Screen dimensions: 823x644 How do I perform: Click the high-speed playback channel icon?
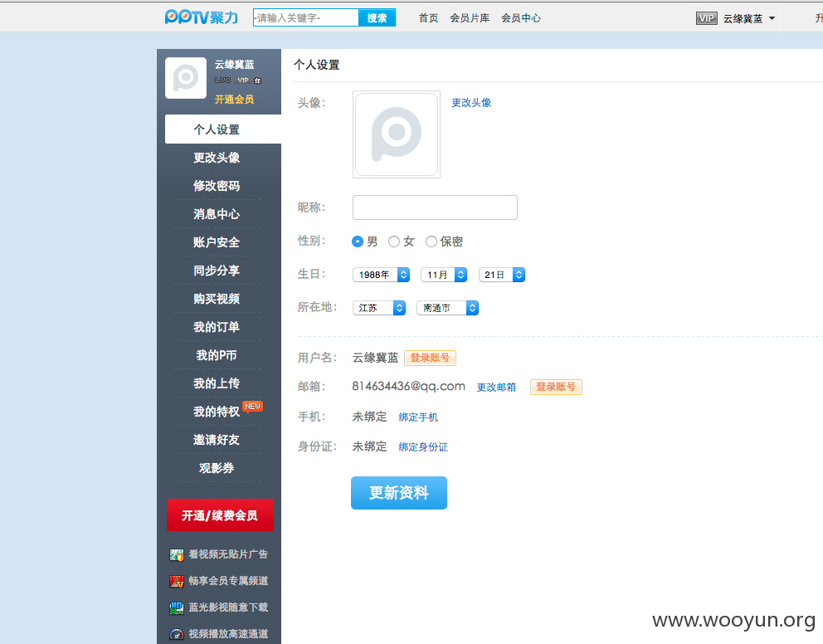pos(177,634)
